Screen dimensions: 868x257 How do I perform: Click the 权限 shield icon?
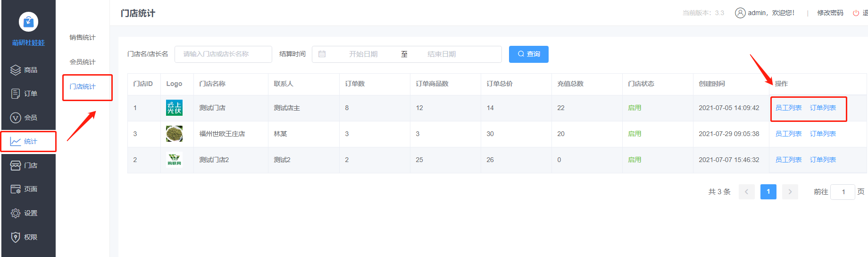click(16, 237)
